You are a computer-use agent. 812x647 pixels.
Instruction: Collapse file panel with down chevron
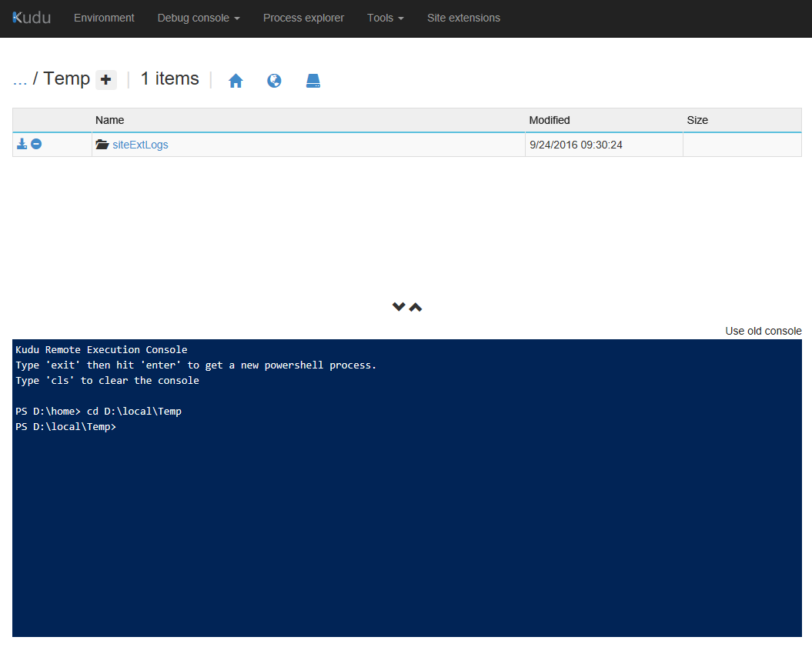399,307
